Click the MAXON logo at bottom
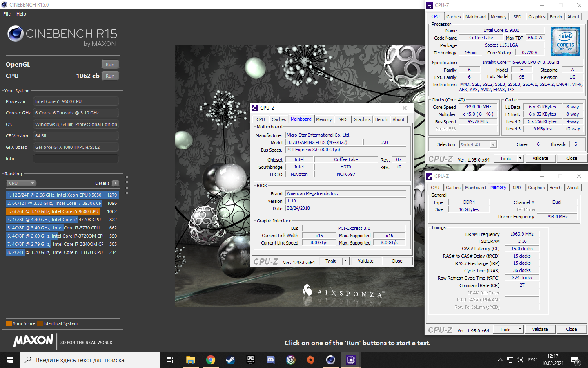 [33, 340]
